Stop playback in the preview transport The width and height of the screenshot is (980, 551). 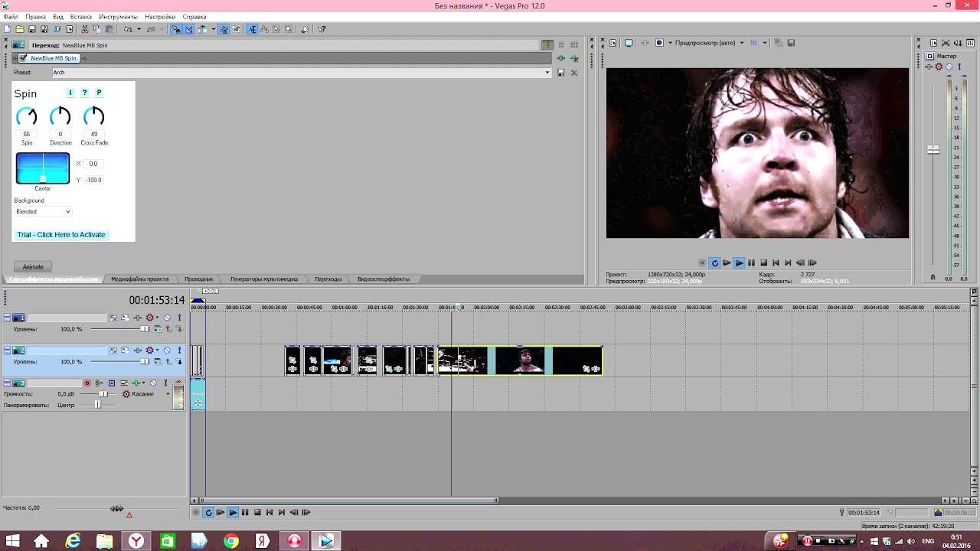(763, 262)
